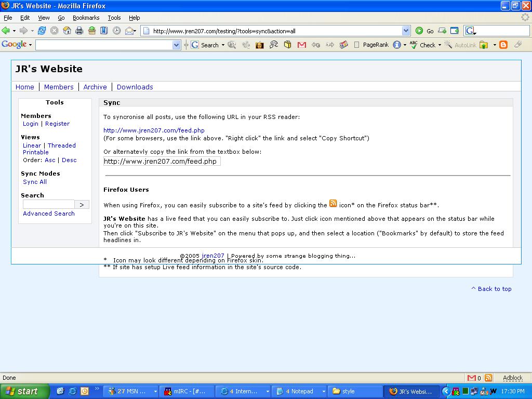Click RSS feed icon in status bar

(488, 378)
